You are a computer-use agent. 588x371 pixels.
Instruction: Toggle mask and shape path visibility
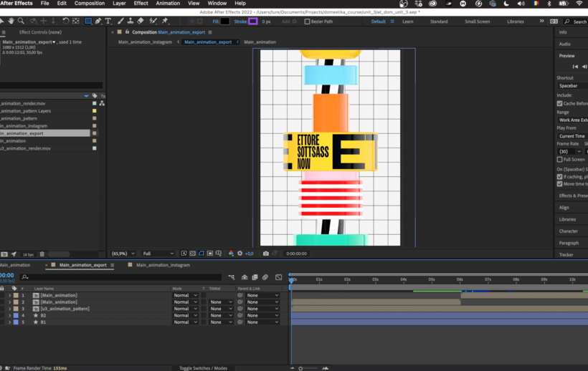click(201, 254)
